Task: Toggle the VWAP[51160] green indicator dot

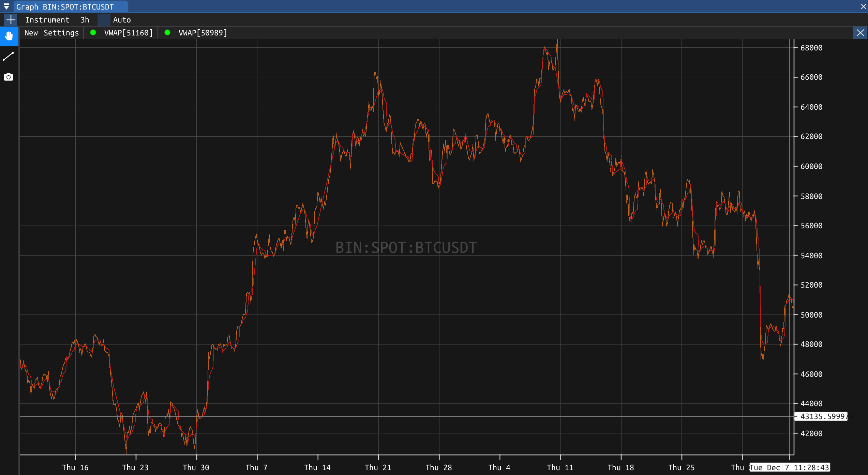Action: pyautogui.click(x=93, y=32)
